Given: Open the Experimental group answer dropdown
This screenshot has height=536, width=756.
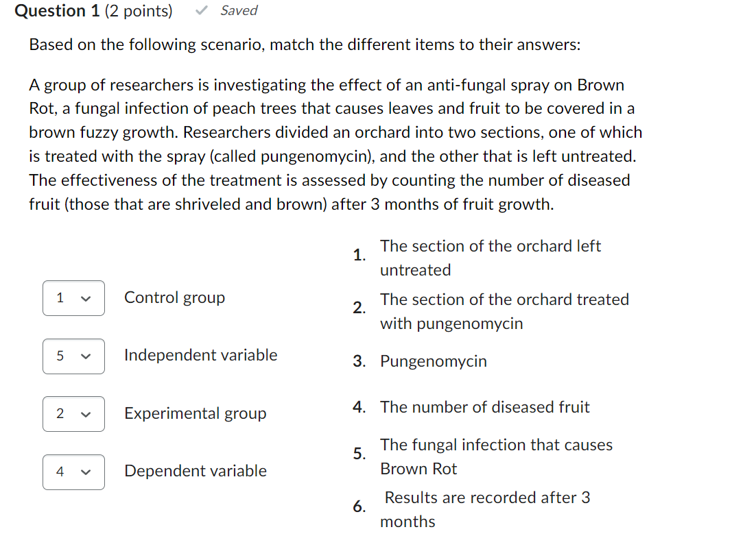Looking at the screenshot, I should point(73,414).
